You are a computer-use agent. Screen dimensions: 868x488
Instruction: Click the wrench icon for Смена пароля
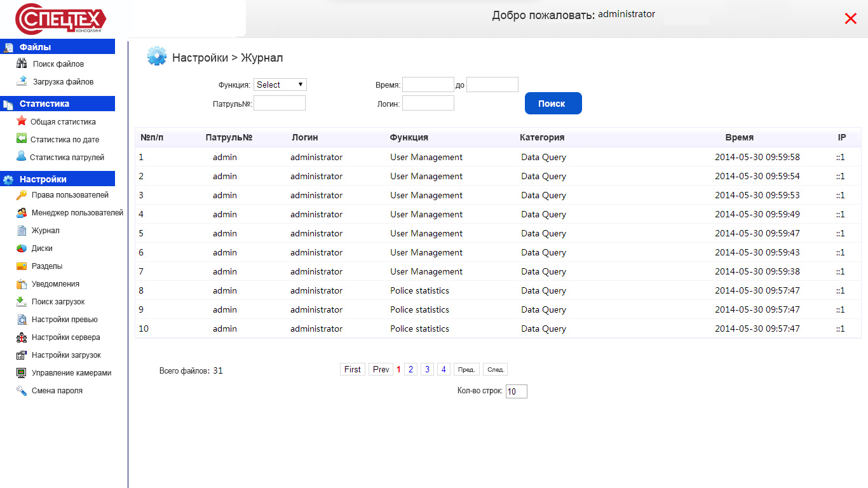pyautogui.click(x=22, y=391)
